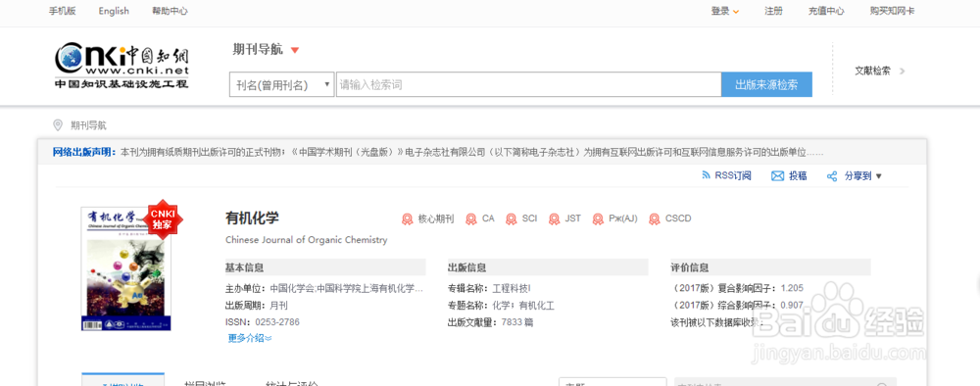Click the Pж(AJ) medal badge icon
This screenshot has height=386, width=980.
[598, 218]
